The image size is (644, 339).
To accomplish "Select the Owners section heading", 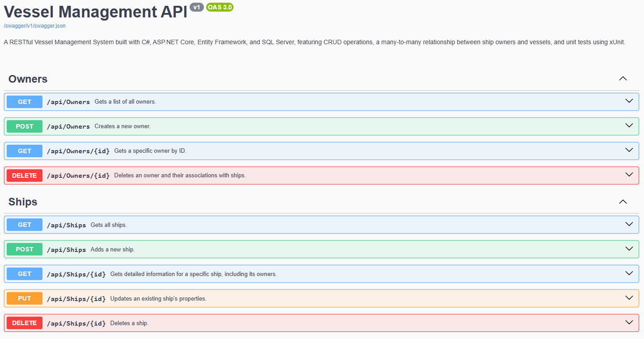I will [28, 79].
